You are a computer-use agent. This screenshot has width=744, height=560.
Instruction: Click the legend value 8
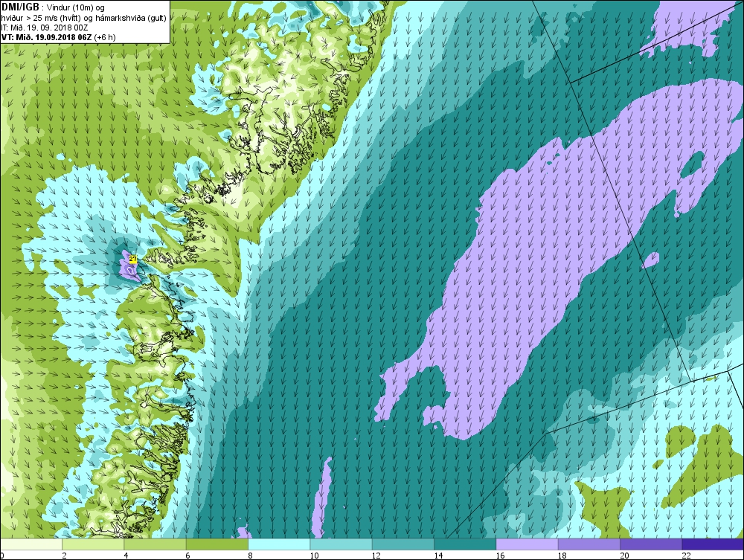click(x=250, y=556)
